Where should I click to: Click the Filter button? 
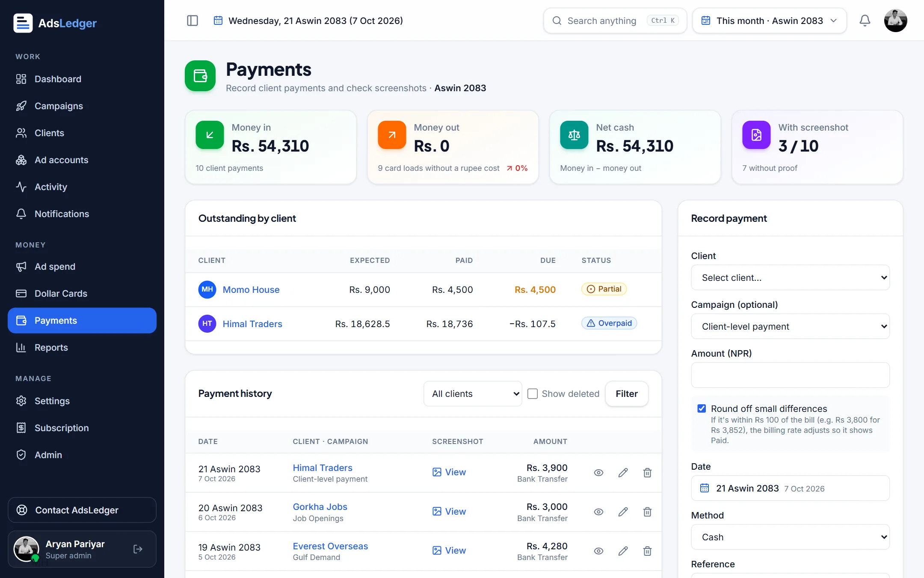pos(626,393)
